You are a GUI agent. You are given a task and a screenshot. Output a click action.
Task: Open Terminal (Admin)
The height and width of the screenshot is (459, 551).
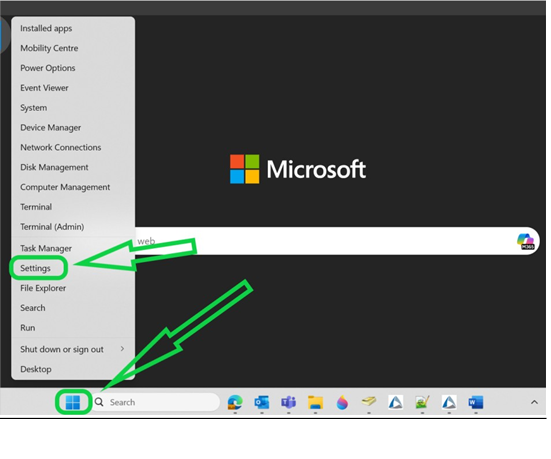click(73, 227)
